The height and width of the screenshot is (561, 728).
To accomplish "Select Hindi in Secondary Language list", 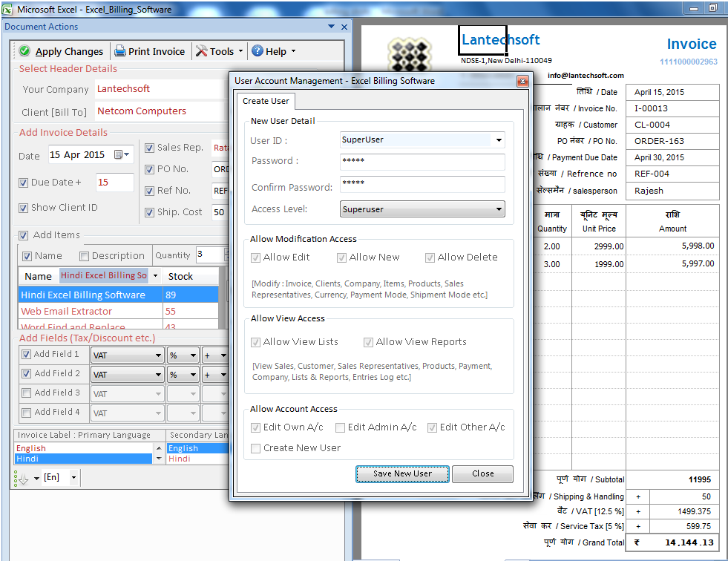I will click(x=198, y=459).
